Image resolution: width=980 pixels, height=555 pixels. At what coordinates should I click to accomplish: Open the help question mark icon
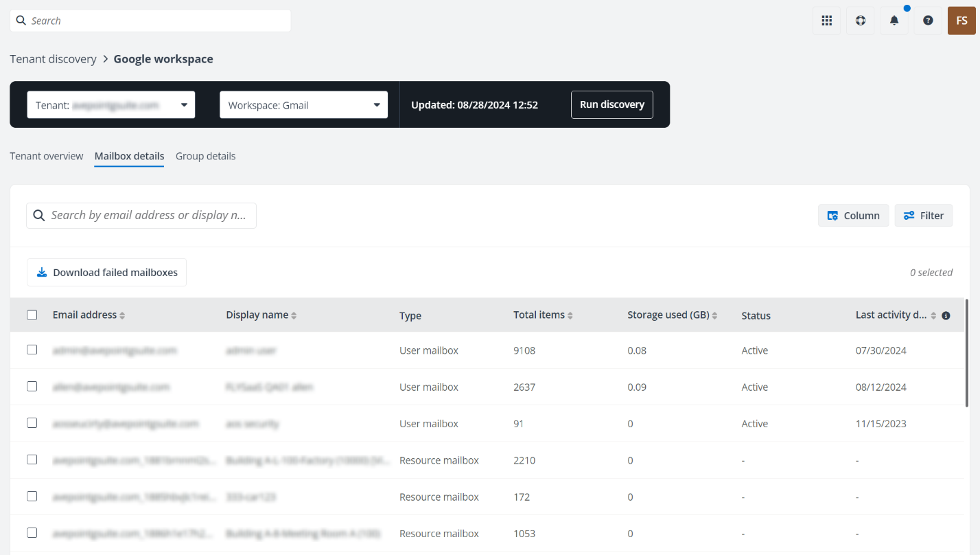click(x=928, y=21)
